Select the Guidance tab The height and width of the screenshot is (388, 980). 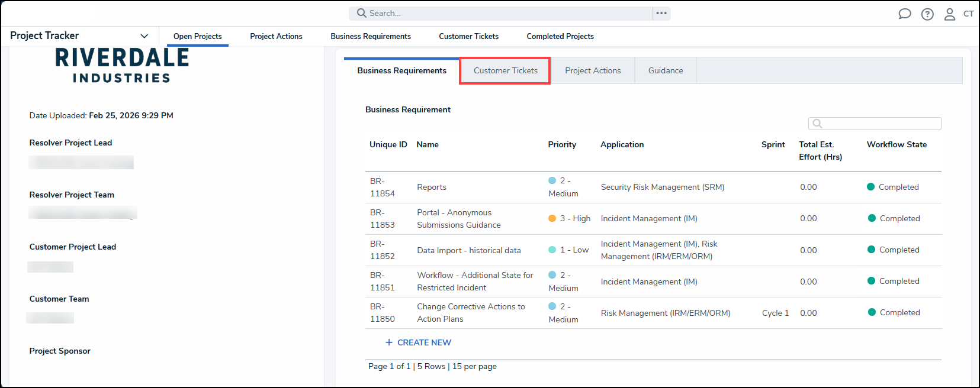pyautogui.click(x=665, y=70)
